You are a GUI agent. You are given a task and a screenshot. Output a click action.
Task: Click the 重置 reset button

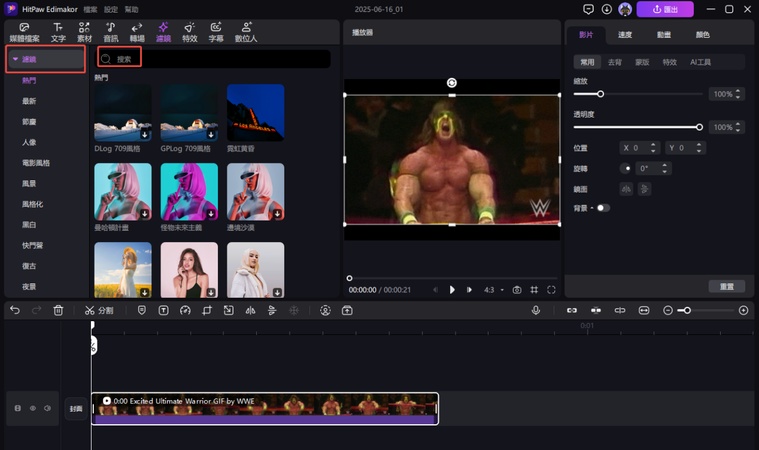727,286
